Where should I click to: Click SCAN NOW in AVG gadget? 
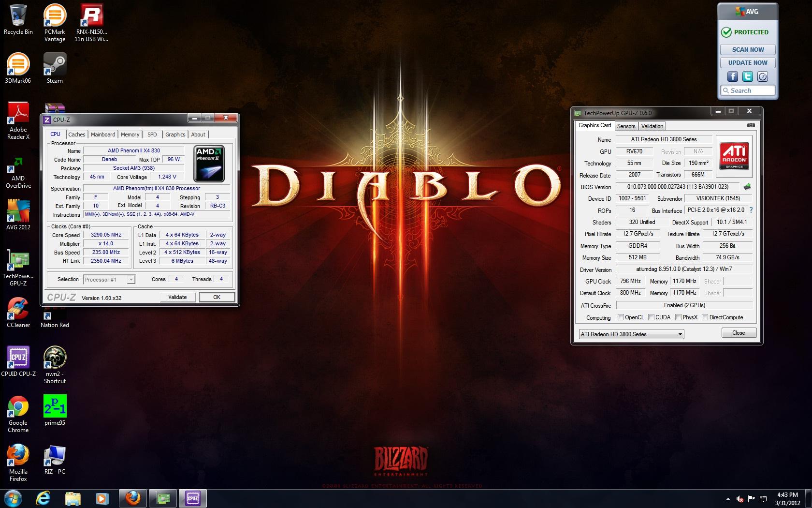click(x=748, y=49)
